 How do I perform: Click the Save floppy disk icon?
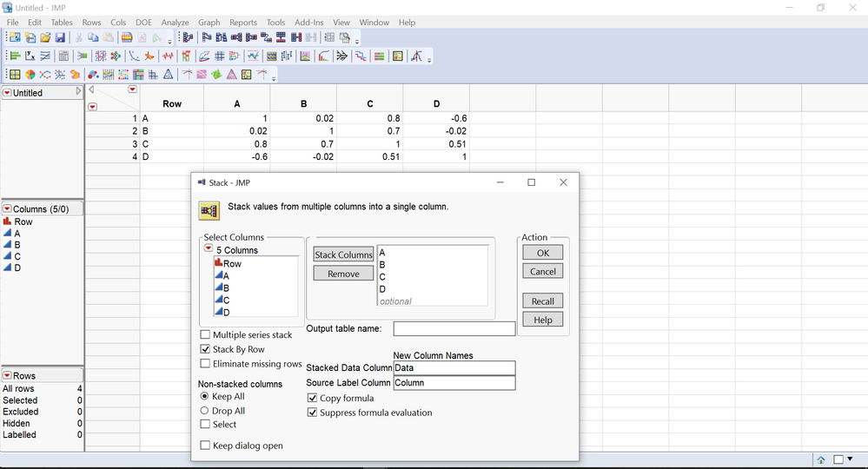(x=60, y=37)
